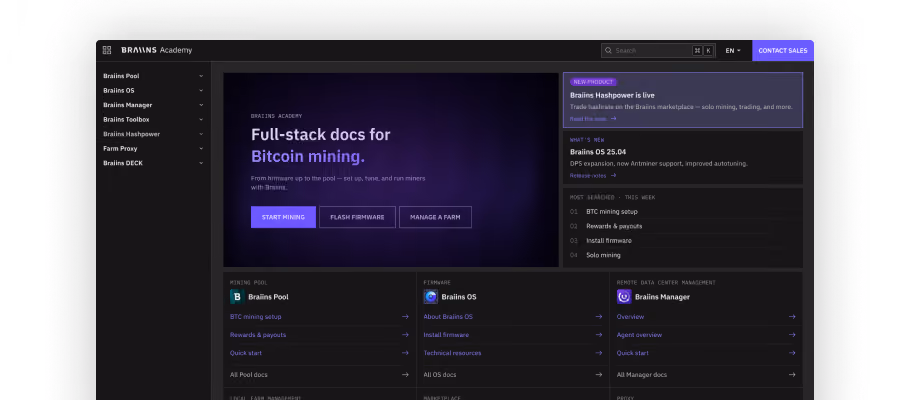Click Braiins Hashpower is live heading

612,96
